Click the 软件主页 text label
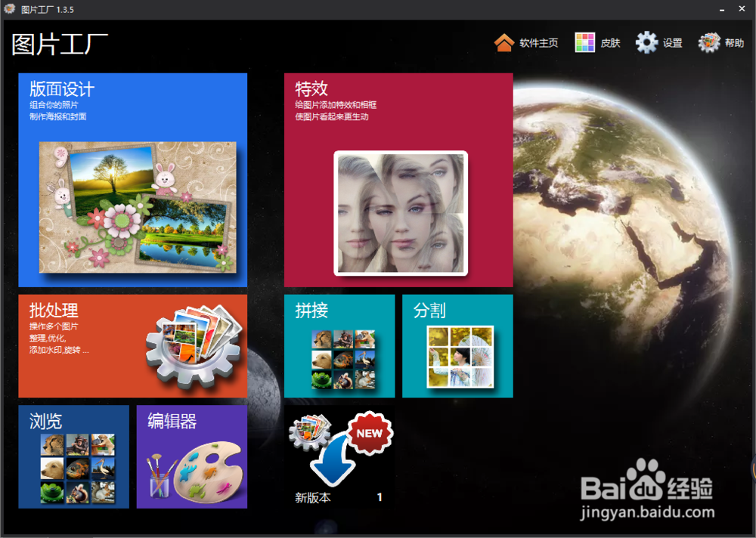 point(538,43)
